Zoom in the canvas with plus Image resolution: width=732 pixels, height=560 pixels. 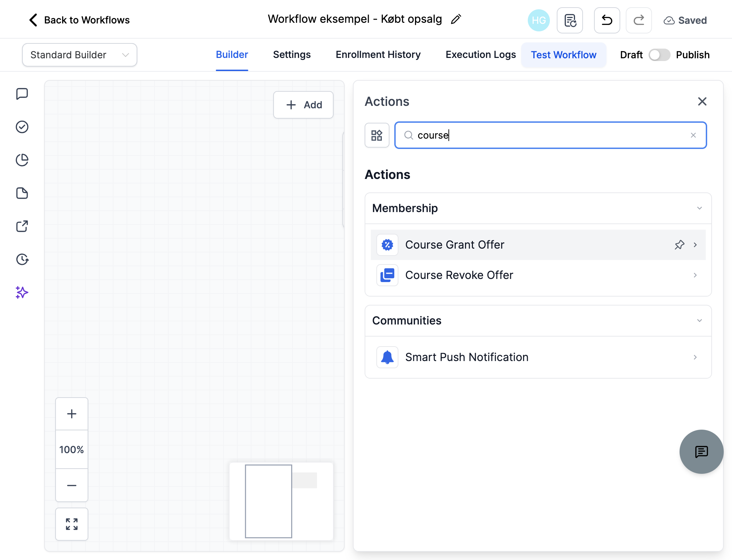click(72, 414)
